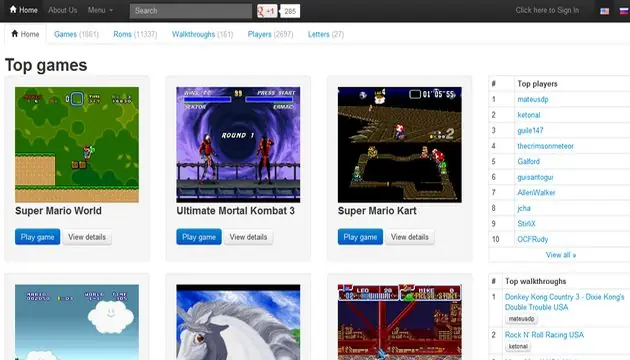The height and width of the screenshot is (360, 630).
Task: Play game for Super Mario World
Action: [37, 237]
